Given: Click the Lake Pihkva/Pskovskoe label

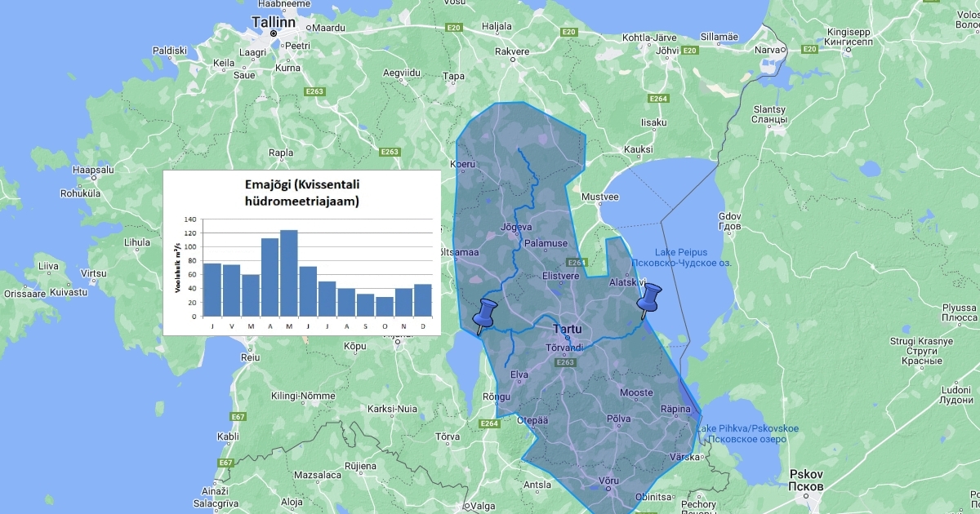Looking at the screenshot, I should point(746,429).
